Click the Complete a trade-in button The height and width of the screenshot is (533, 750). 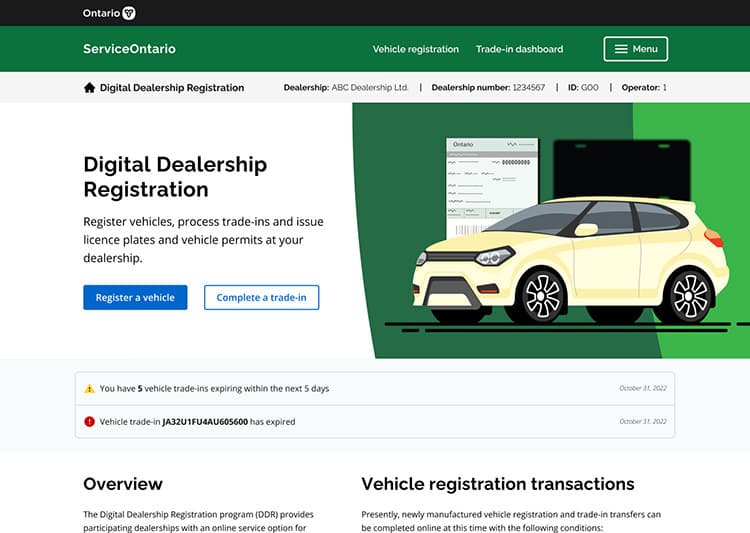coord(262,298)
